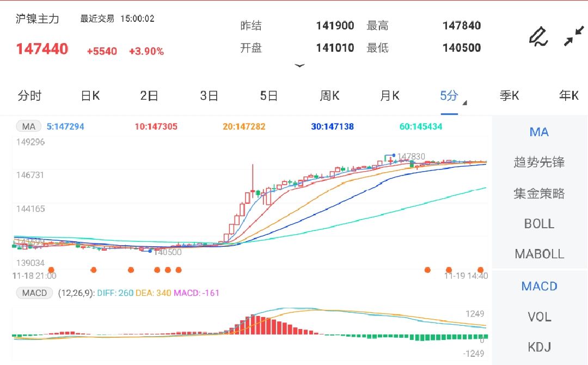Viewport: 588px width, 365px height.
Task: Click the MACD indicator pill label
Action: coord(34,293)
